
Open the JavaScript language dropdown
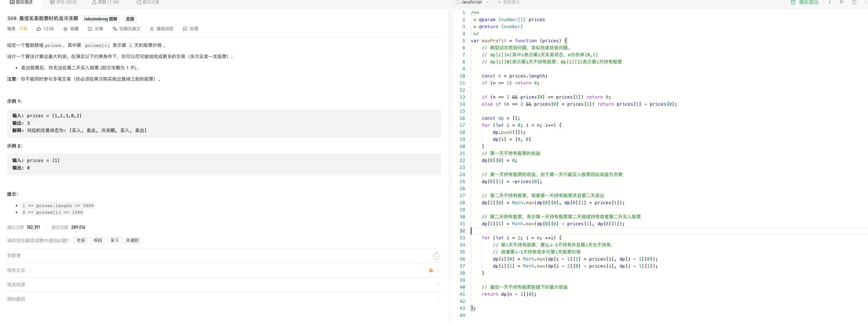[473, 2]
